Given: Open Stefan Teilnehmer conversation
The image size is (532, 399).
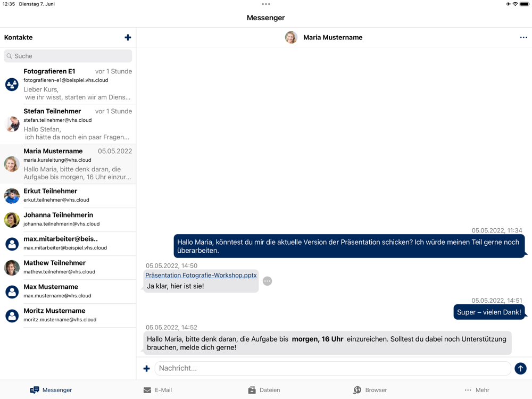Looking at the screenshot, I should (68, 124).
